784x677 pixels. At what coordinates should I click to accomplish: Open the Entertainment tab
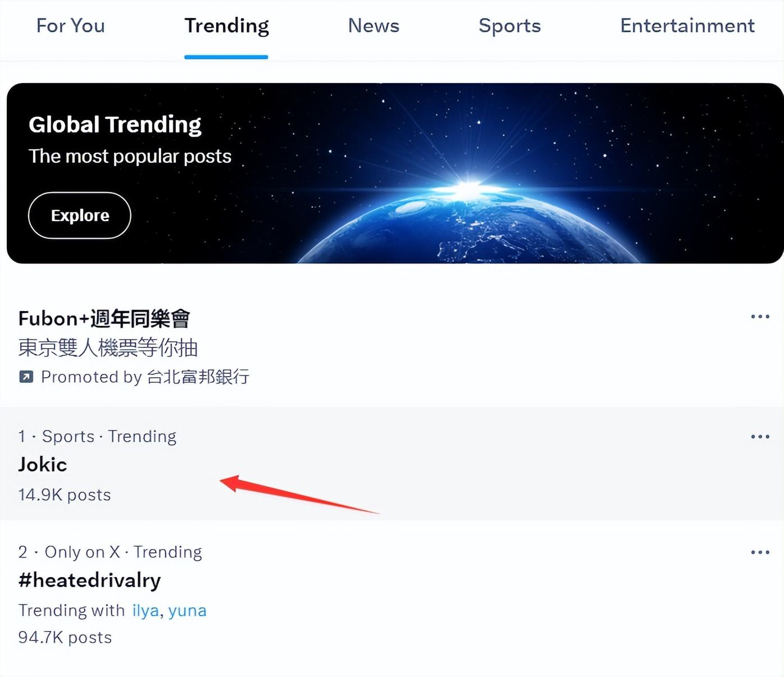click(x=687, y=26)
